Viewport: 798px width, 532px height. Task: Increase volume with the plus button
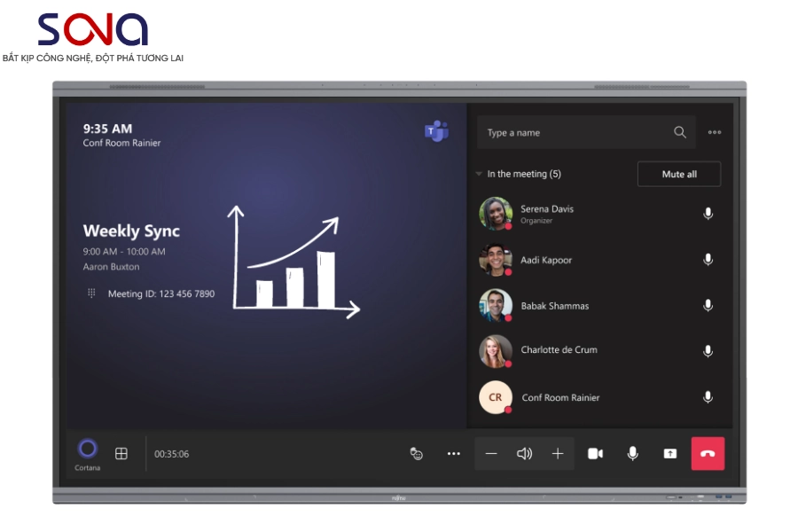(x=558, y=454)
